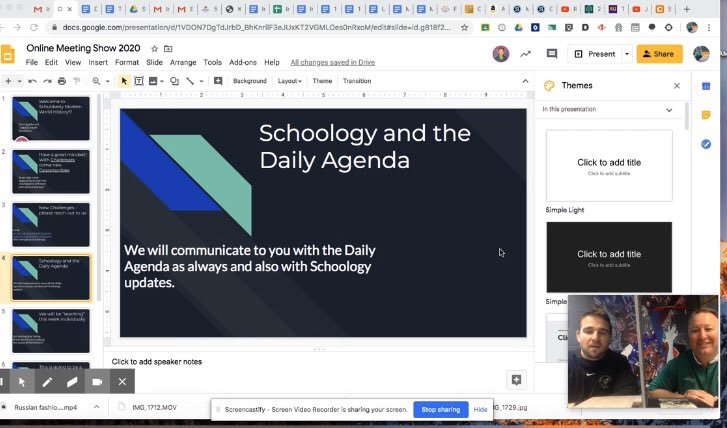Image resolution: width=727 pixels, height=428 pixels.
Task: Open the Help menu
Action: click(x=272, y=62)
